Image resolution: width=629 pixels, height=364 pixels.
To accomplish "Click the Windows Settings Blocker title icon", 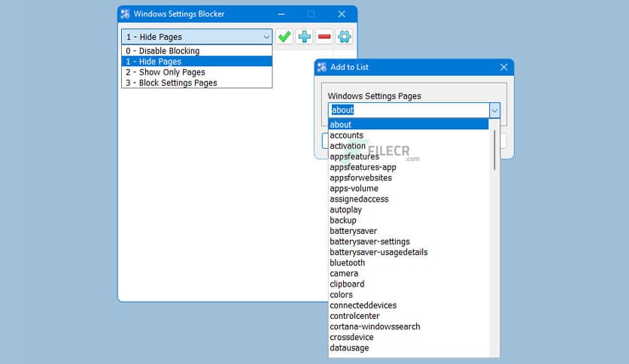I will [x=125, y=14].
